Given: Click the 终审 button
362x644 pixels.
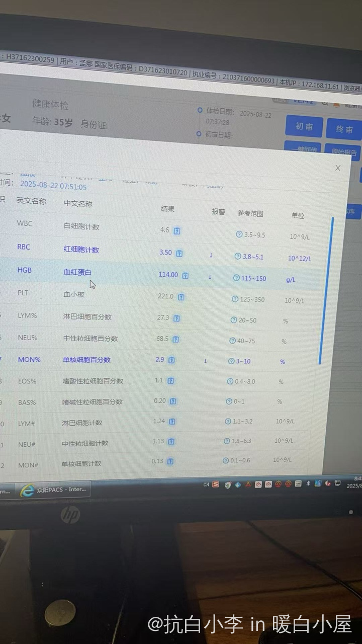Looking at the screenshot, I should click(x=344, y=129).
